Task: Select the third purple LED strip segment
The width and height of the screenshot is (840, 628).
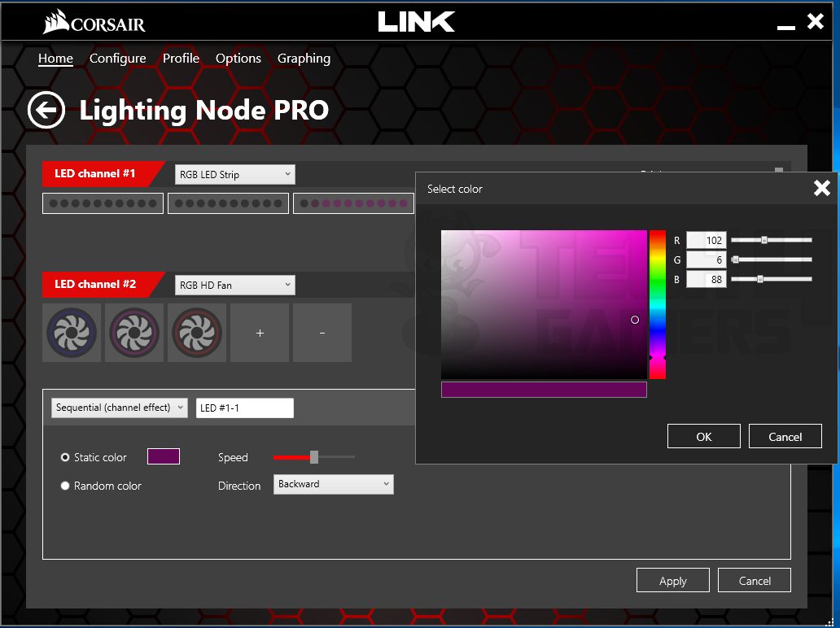Action: pos(353,203)
